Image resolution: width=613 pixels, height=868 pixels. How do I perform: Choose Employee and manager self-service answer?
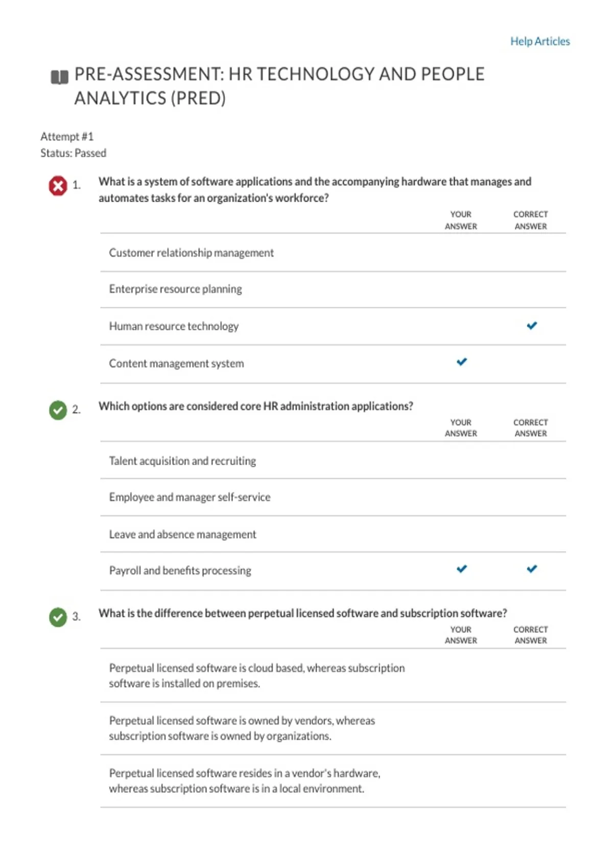(333, 497)
